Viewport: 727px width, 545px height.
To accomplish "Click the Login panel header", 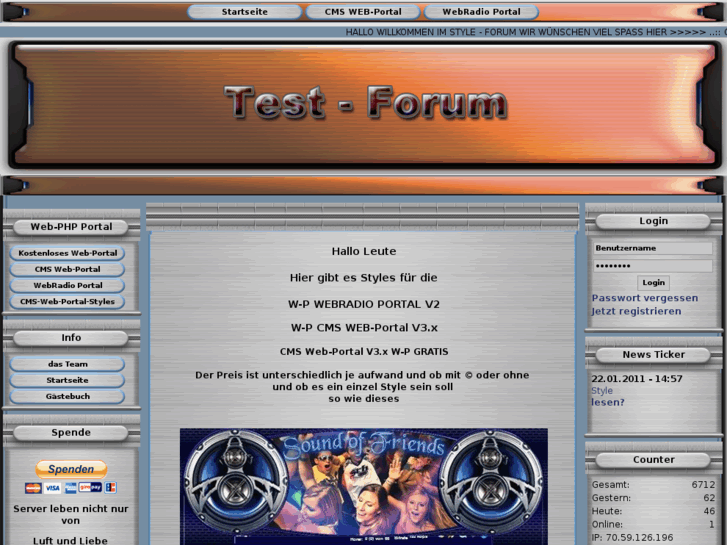I will pos(653,221).
